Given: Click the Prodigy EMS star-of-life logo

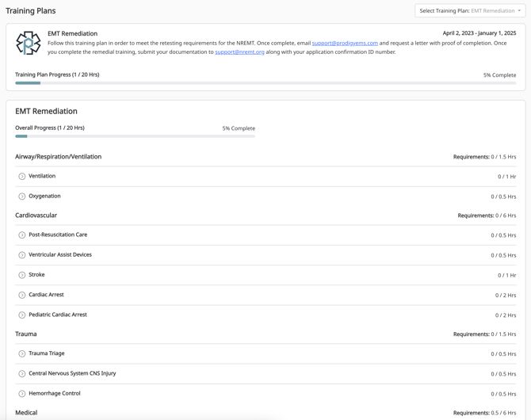Looking at the screenshot, I should [x=28, y=43].
